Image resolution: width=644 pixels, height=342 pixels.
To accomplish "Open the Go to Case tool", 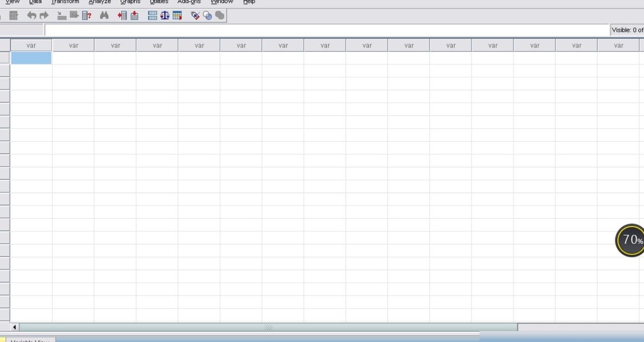I will (62, 15).
